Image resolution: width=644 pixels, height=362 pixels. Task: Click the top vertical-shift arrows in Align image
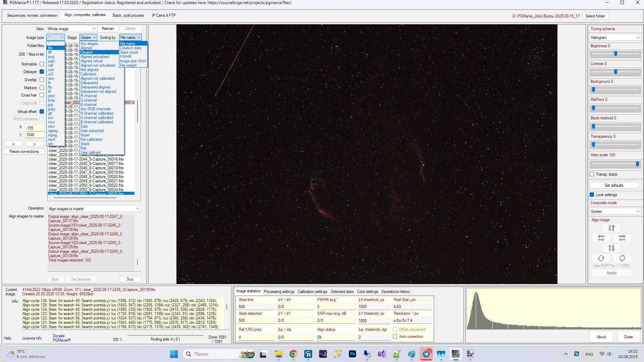click(611, 228)
